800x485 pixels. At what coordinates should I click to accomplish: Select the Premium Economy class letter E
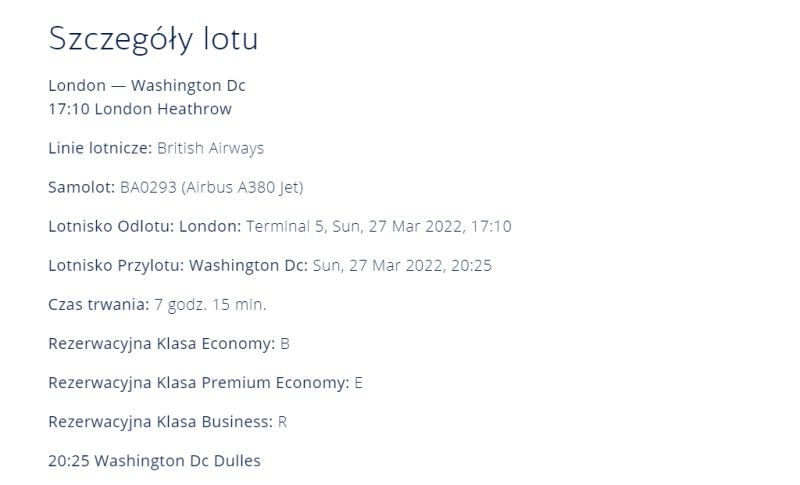point(359,382)
